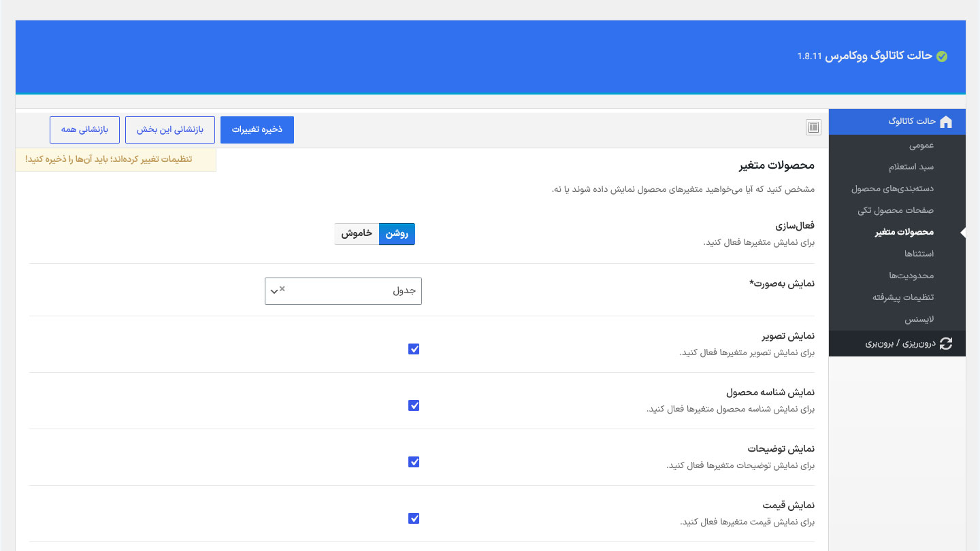Switch فعال‌سازی to روشن
Image resolution: width=980 pixels, height=551 pixels.
[397, 234]
